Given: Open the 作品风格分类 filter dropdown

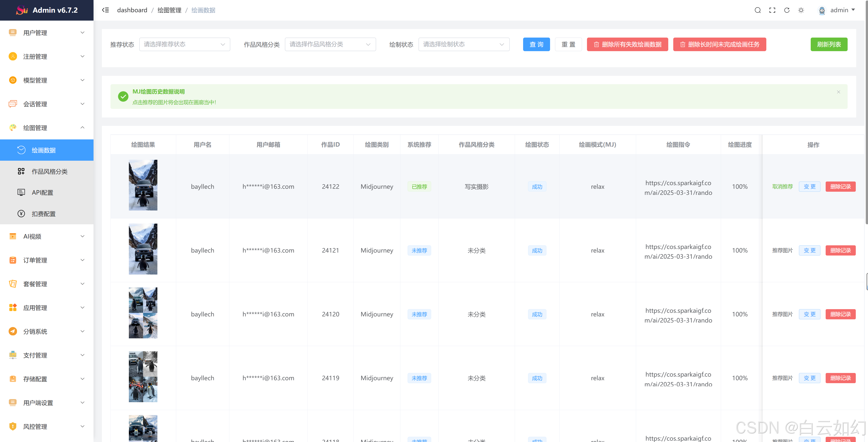Looking at the screenshot, I should 330,44.
